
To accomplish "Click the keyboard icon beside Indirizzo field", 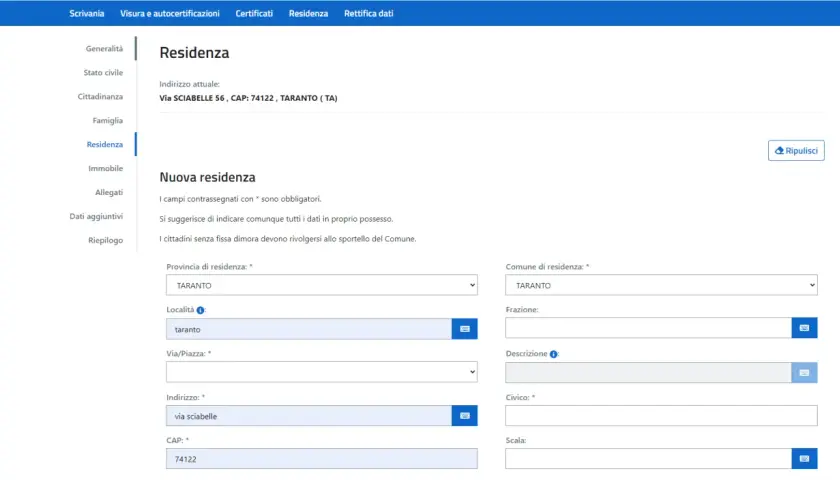I will click(x=464, y=416).
